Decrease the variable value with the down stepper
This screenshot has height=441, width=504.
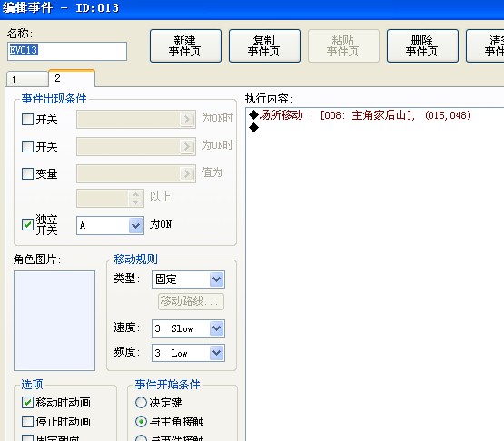click(x=136, y=202)
